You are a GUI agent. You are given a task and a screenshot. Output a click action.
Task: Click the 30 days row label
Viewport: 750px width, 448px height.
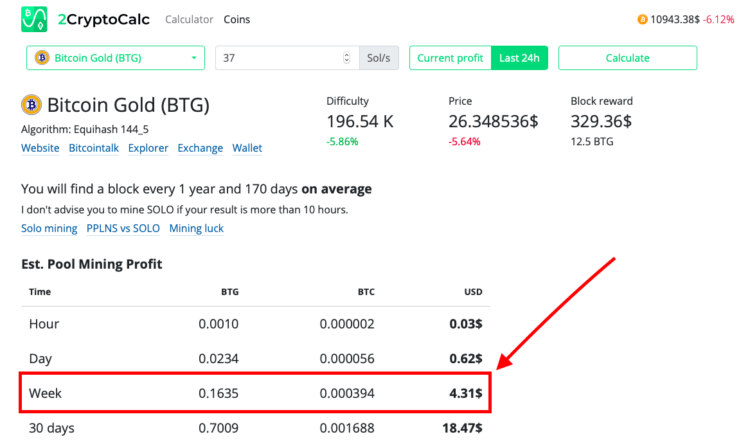52,428
